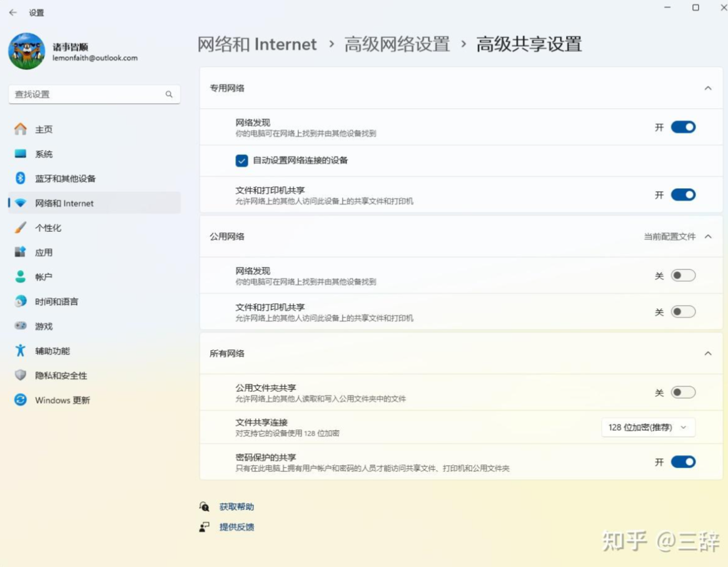Click the Windows 更新 sync icon
The height and width of the screenshot is (567, 728).
[x=21, y=400]
